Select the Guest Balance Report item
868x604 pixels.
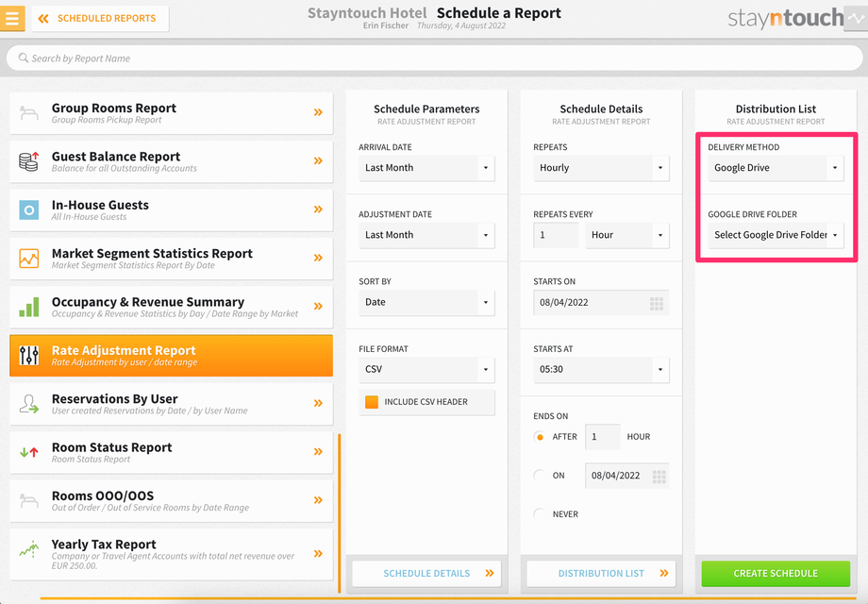pos(171,161)
